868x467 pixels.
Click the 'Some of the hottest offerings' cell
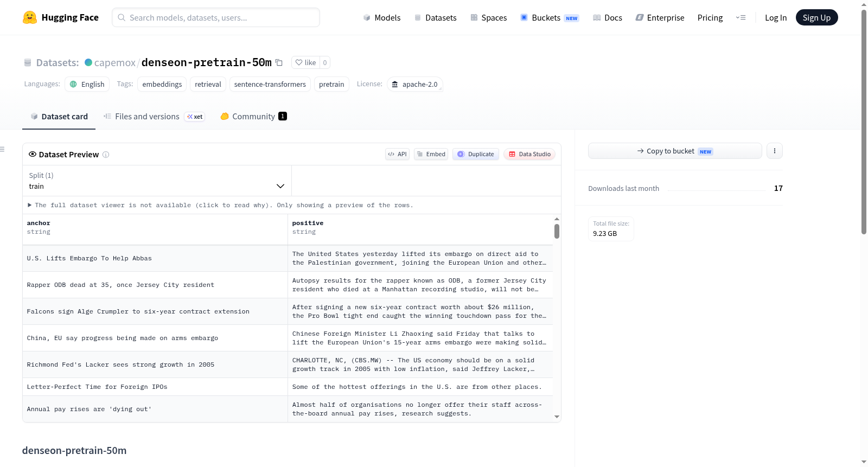point(420,387)
